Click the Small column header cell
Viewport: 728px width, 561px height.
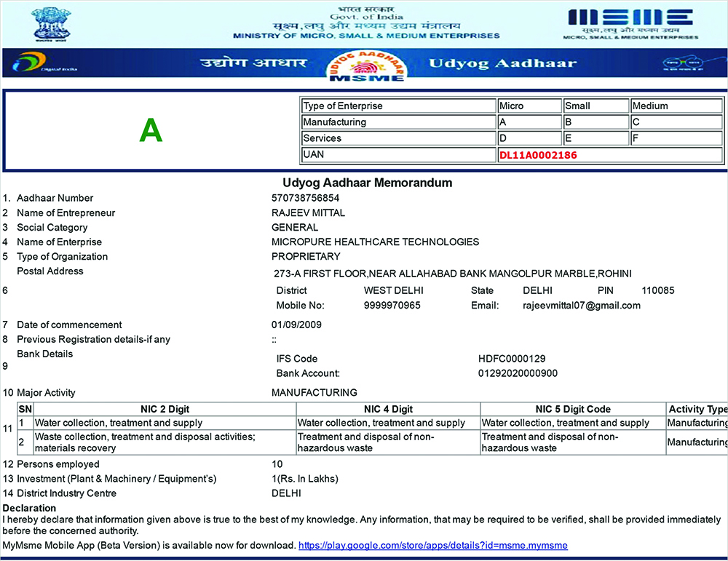596,106
